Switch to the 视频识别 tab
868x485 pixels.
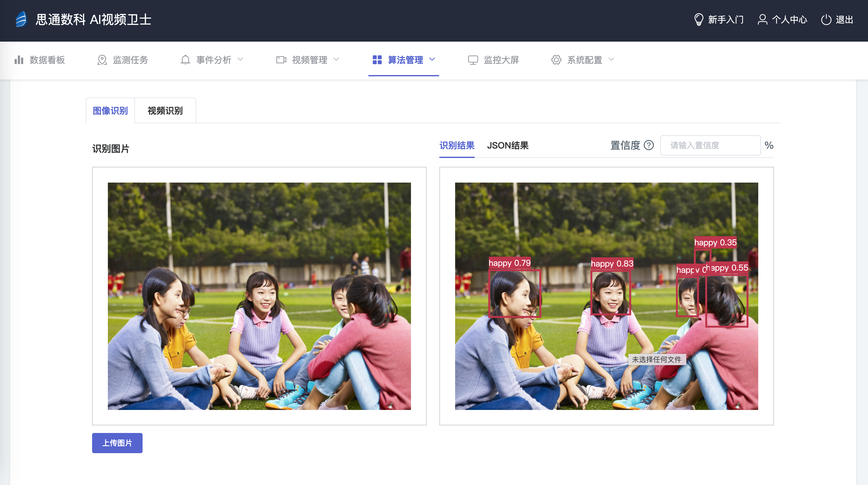point(165,110)
